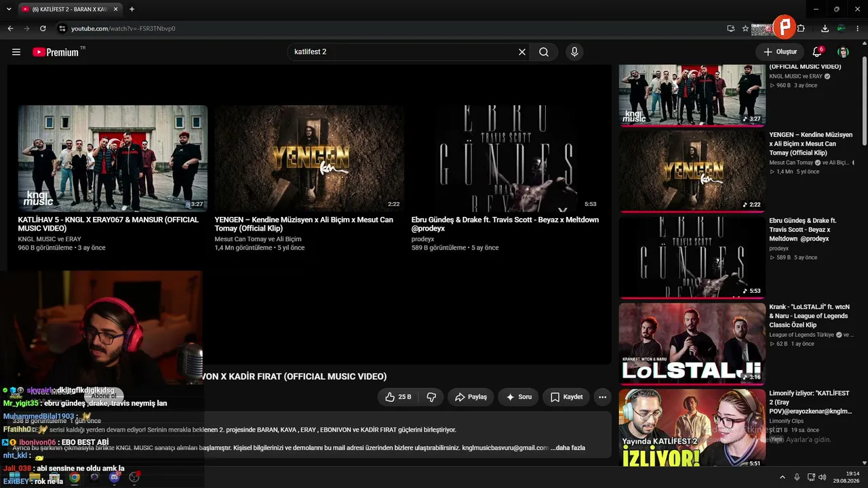Viewport: 868px width, 488px height.
Task: Open the Chrome three-dot menu
Action: click(858, 28)
